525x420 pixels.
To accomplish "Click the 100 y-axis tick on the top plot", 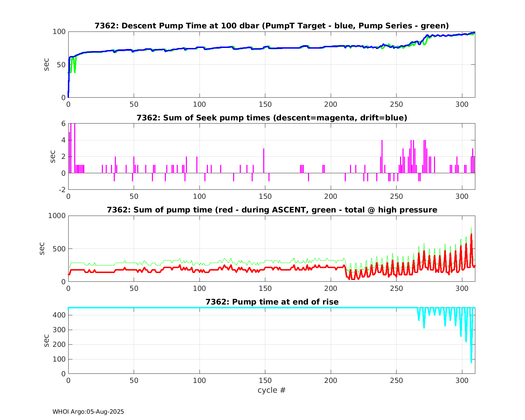I will tap(59, 32).
